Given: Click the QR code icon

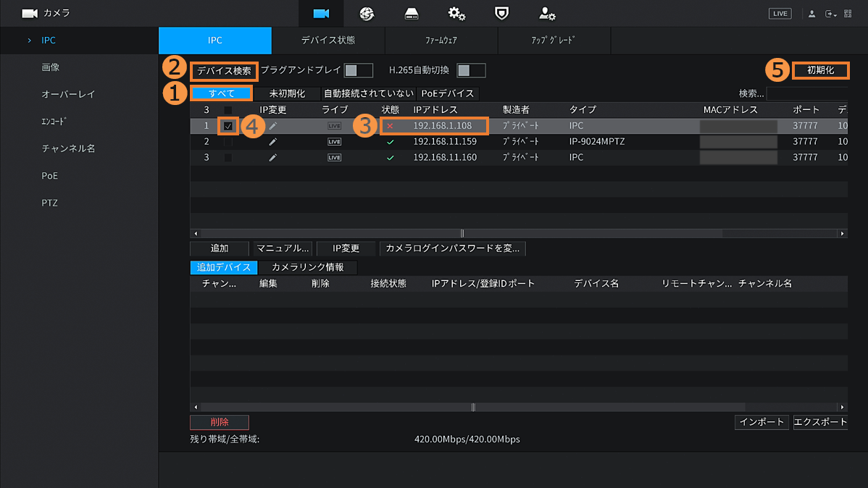Looking at the screenshot, I should click(x=848, y=14).
